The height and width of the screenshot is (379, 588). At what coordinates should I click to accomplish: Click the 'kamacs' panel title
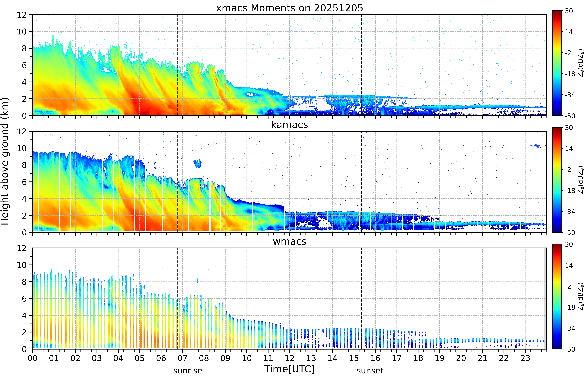coord(289,125)
